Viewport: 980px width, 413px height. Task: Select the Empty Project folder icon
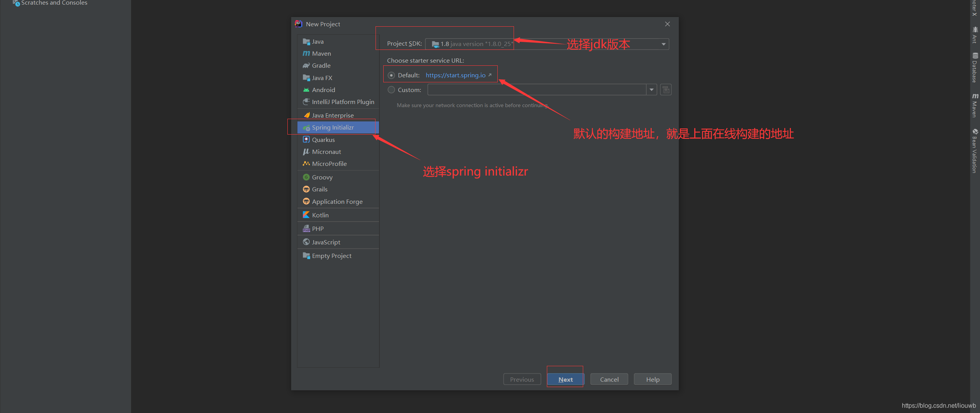click(306, 256)
